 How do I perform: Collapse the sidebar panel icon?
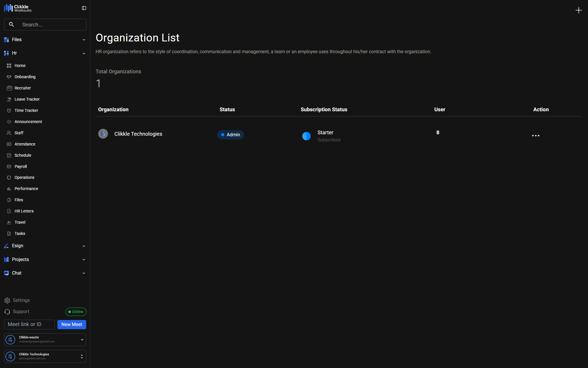pyautogui.click(x=84, y=8)
